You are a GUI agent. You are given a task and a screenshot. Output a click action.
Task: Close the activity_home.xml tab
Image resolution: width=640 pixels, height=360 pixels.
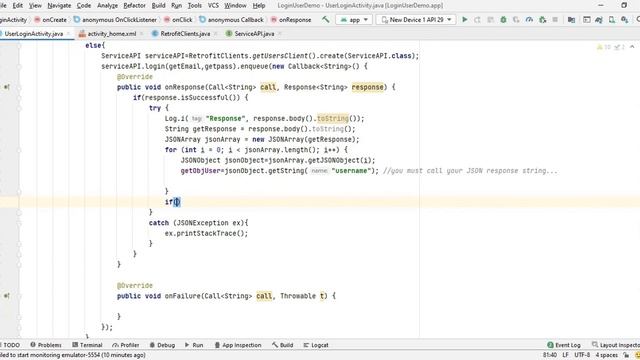pyautogui.click(x=141, y=33)
